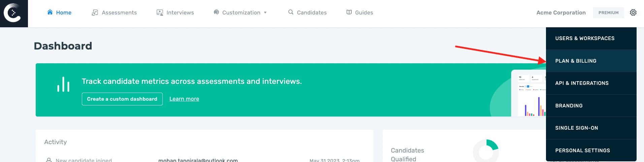Viewport: 644px width, 162px height.
Task: Click the Acme Corporation account name
Action: pos(561,13)
